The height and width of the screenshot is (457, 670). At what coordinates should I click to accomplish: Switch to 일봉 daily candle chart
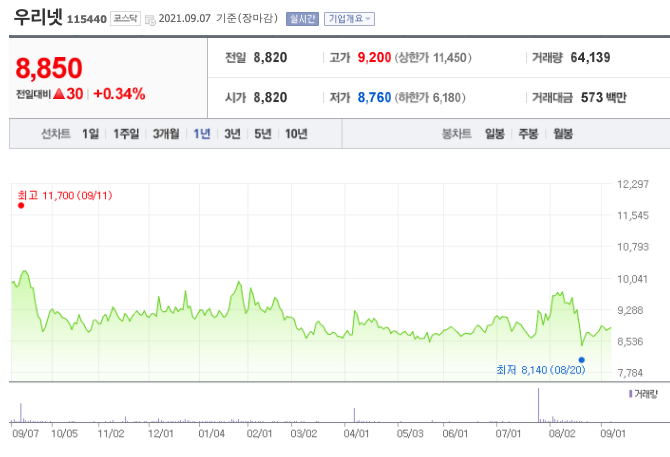(495, 134)
